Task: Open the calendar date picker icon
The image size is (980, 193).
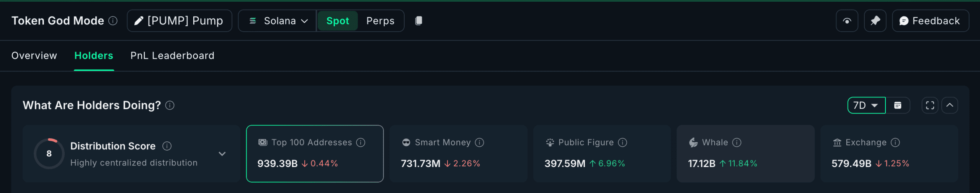Action: click(x=898, y=105)
